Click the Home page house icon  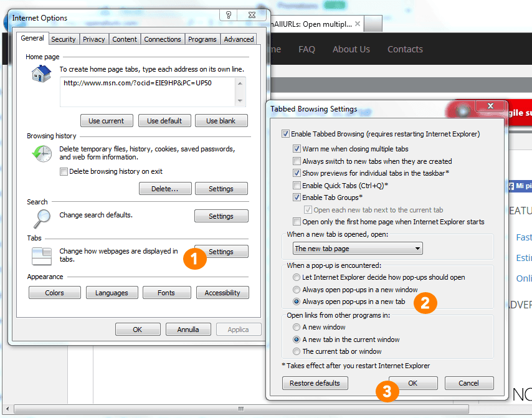tap(41, 74)
